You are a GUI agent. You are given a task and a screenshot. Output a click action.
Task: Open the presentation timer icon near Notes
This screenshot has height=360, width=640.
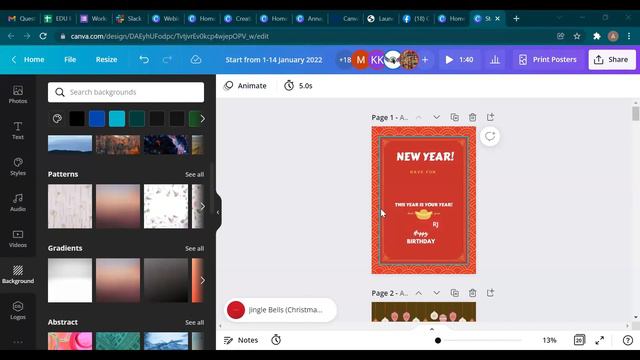276,340
